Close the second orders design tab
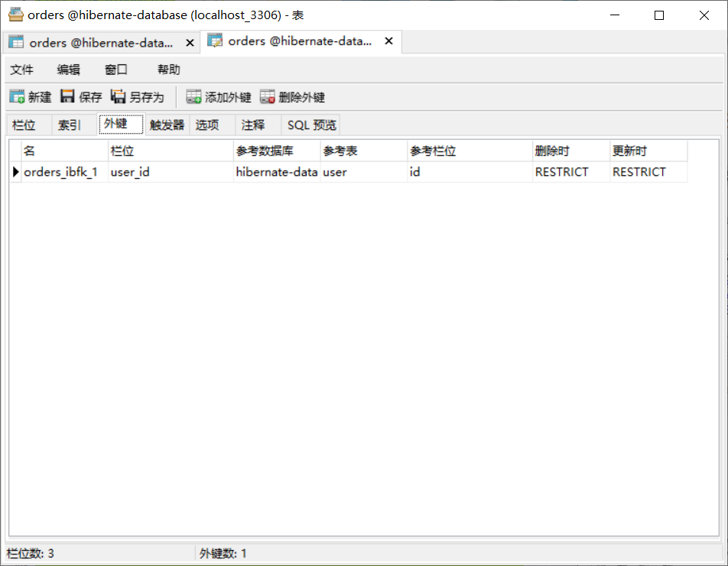This screenshot has width=728, height=566. point(389,41)
